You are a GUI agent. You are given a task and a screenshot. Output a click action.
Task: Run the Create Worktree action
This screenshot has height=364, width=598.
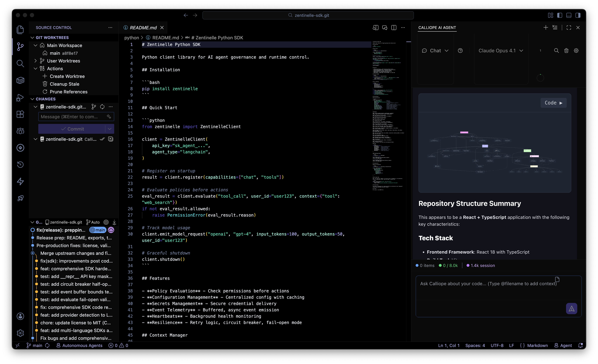(67, 76)
